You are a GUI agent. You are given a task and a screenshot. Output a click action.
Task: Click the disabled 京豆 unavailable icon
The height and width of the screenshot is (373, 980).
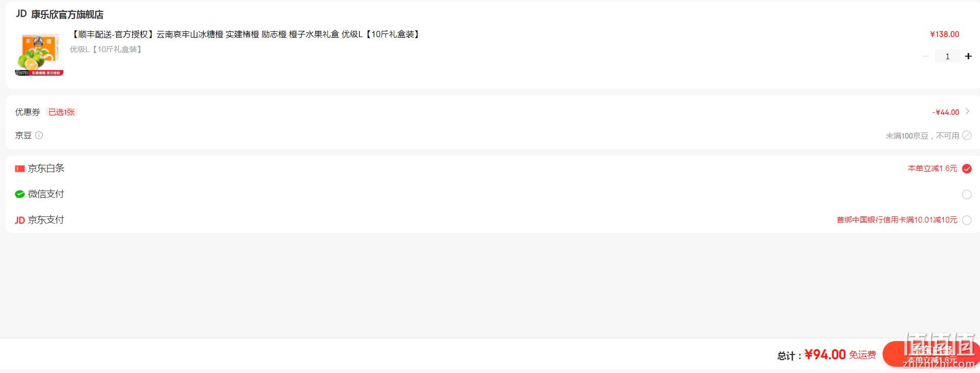967,135
